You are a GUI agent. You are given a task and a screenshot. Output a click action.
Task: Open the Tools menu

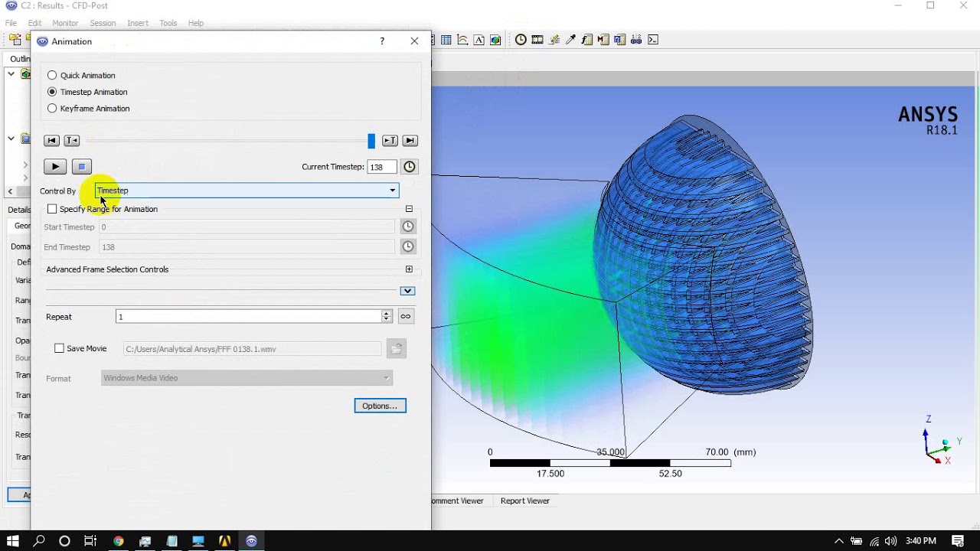(x=168, y=23)
